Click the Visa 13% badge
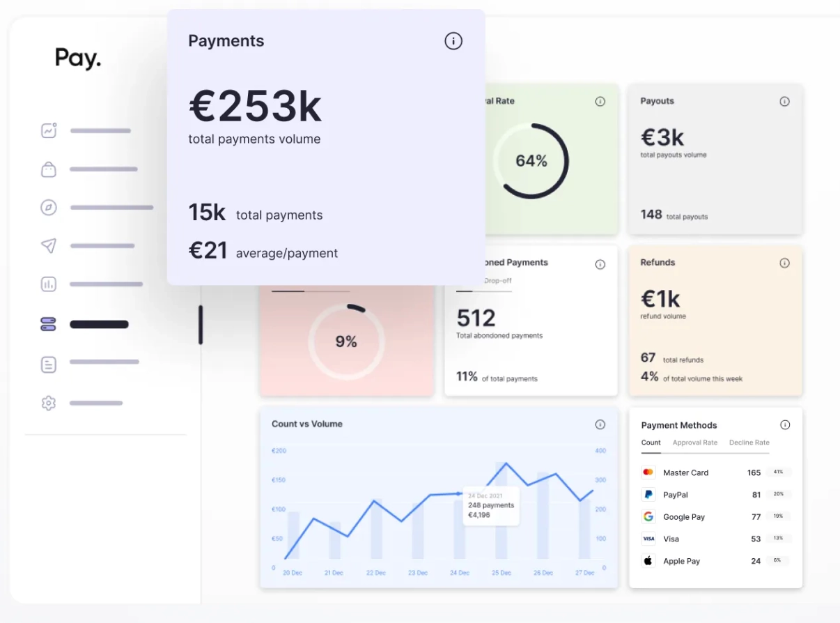 click(x=778, y=539)
